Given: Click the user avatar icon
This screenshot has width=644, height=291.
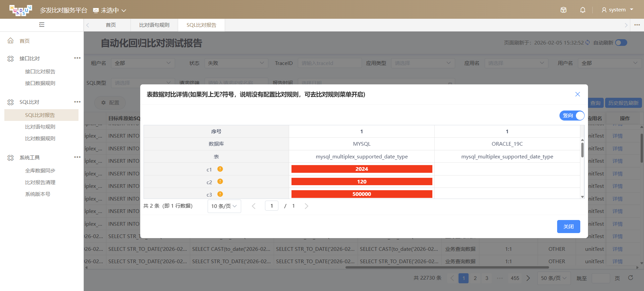Looking at the screenshot, I should tap(604, 10).
